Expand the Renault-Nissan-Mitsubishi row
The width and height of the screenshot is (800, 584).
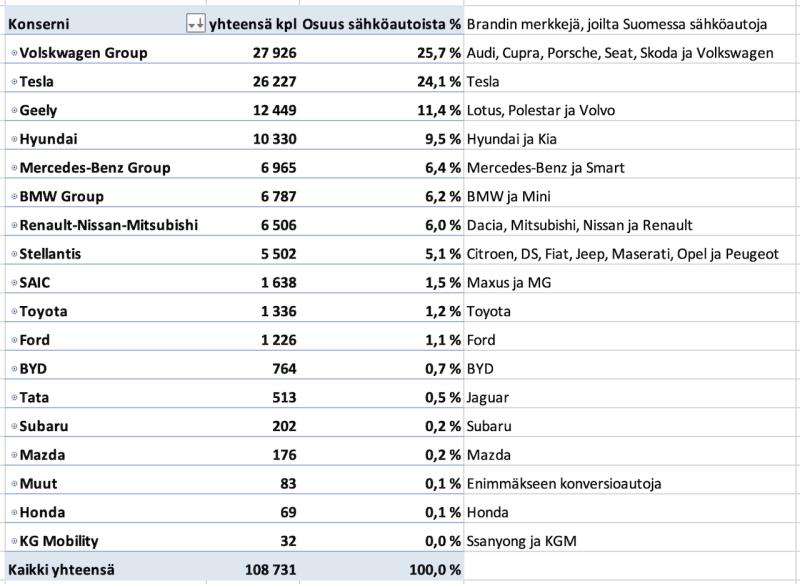[x=13, y=226]
